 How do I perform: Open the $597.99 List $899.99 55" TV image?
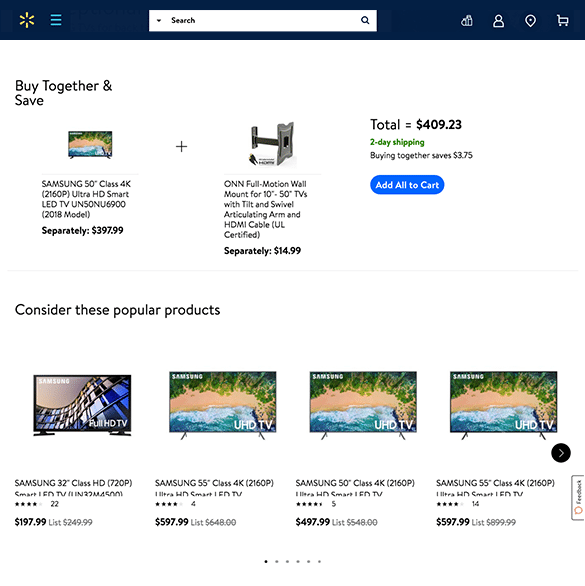(x=504, y=405)
